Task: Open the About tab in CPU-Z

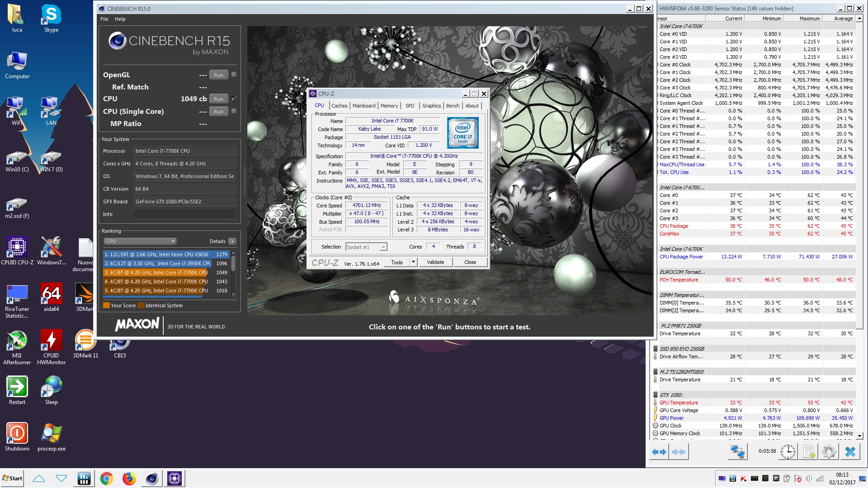Action: coord(472,106)
